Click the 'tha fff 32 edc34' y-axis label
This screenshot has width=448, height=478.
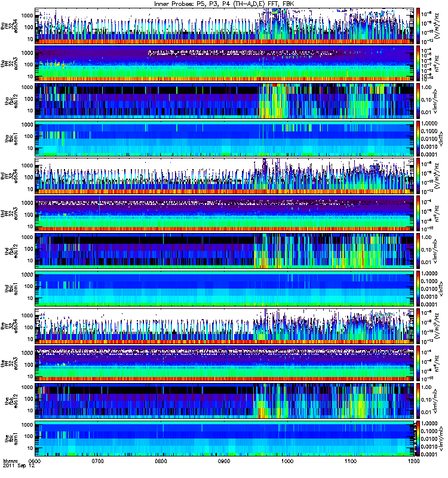click(10, 26)
